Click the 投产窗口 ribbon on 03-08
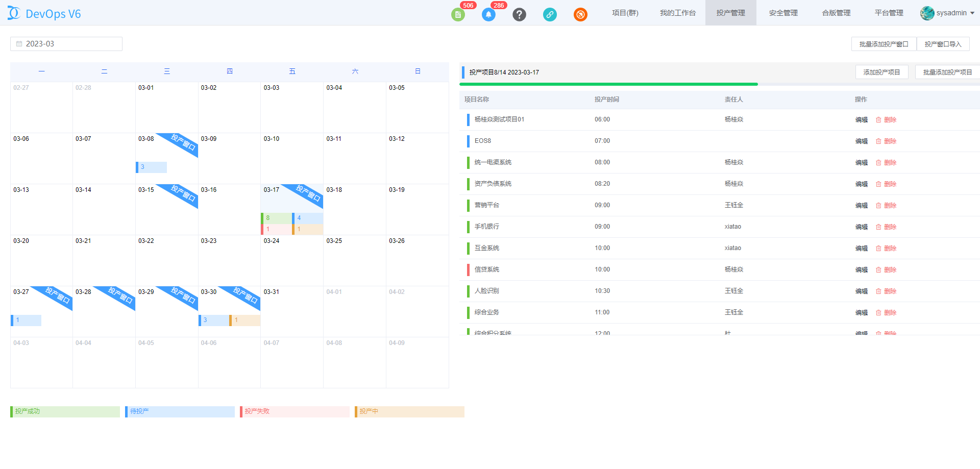Viewport: 980px width, 469px height. pyautogui.click(x=182, y=142)
